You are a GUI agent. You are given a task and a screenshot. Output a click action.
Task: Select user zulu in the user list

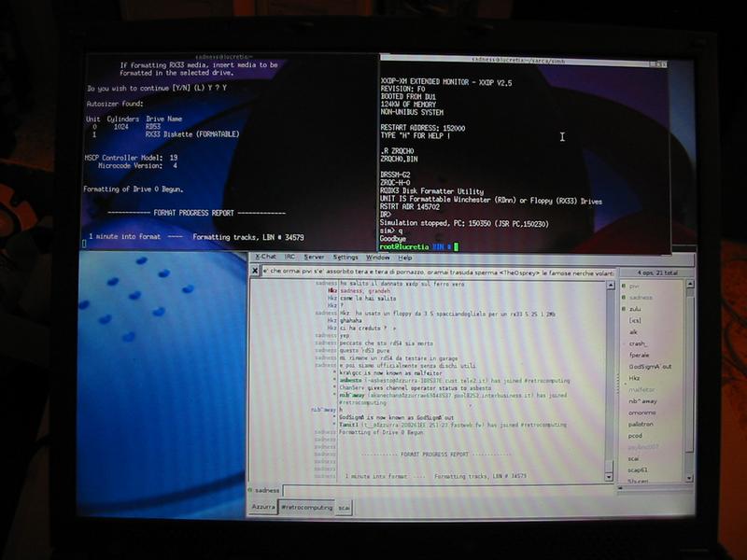point(635,309)
